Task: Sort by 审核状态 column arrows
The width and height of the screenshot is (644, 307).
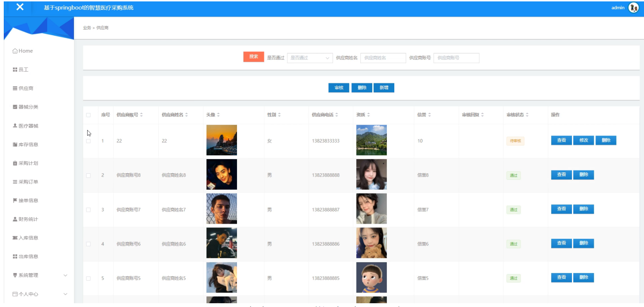Action: (x=527, y=115)
